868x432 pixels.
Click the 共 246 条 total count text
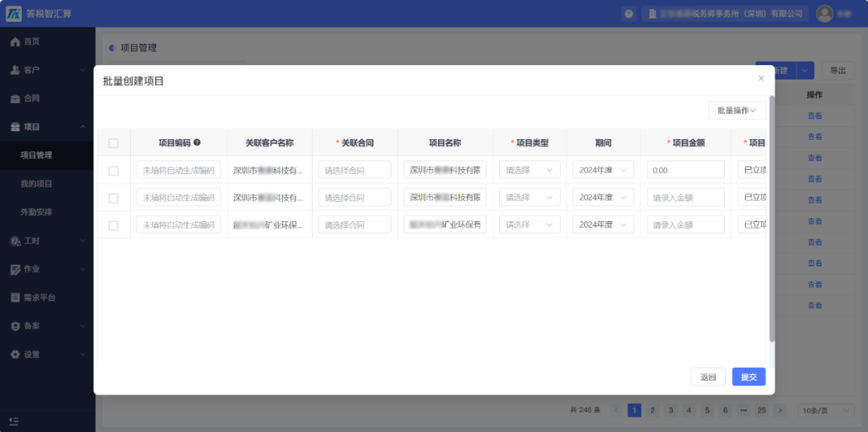coord(585,410)
